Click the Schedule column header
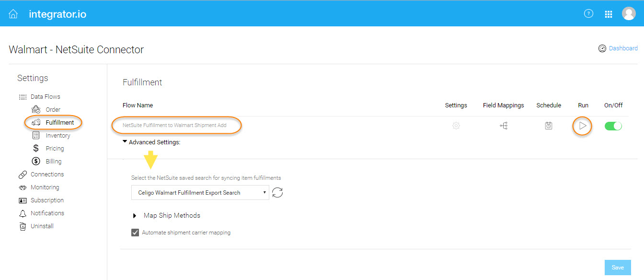 (x=549, y=105)
